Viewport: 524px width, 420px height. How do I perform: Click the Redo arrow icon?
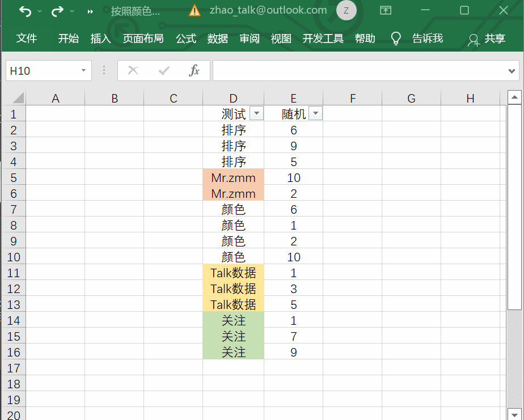tap(57, 11)
